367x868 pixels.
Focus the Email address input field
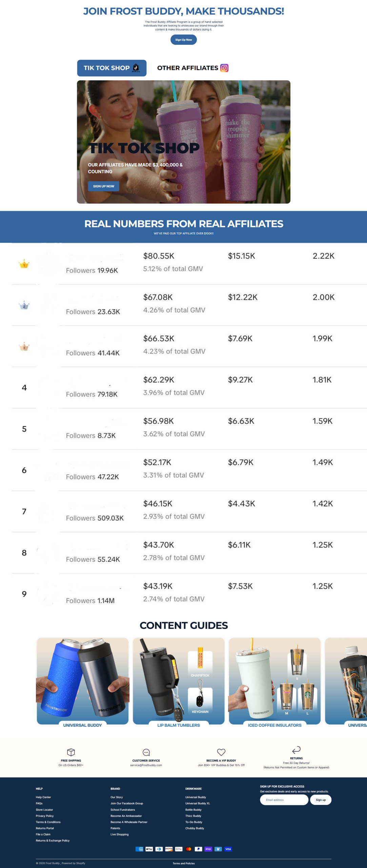[x=284, y=800]
